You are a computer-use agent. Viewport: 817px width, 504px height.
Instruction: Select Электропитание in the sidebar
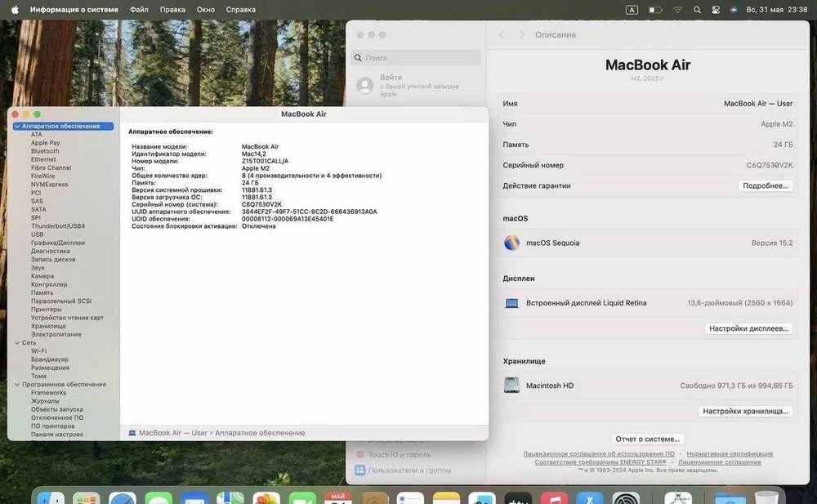tap(56, 335)
